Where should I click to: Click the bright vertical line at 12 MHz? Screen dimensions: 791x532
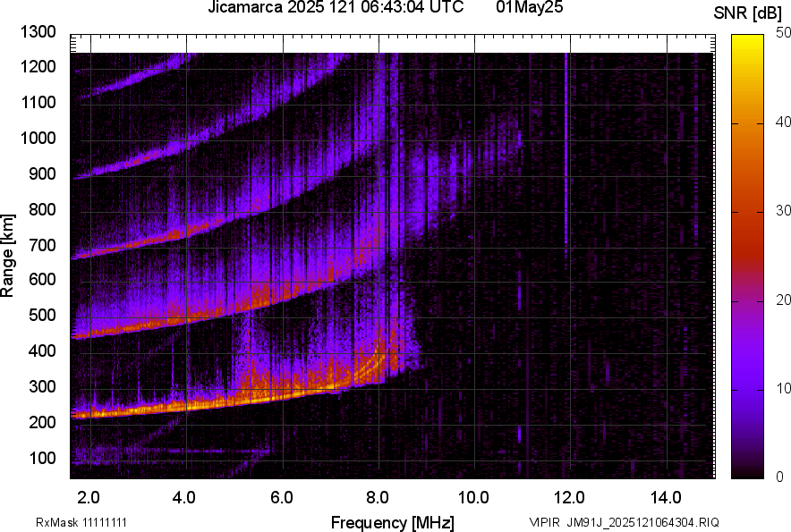(x=566, y=151)
